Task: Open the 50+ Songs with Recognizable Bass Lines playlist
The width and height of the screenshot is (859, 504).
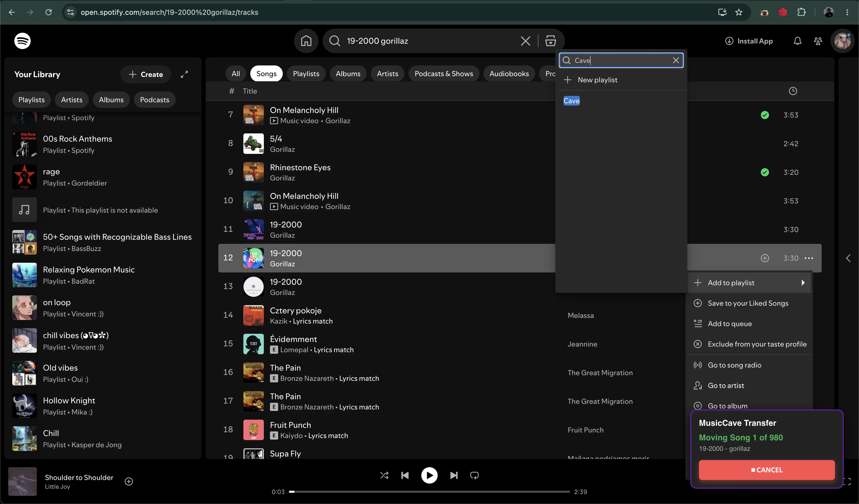Action: [102, 242]
